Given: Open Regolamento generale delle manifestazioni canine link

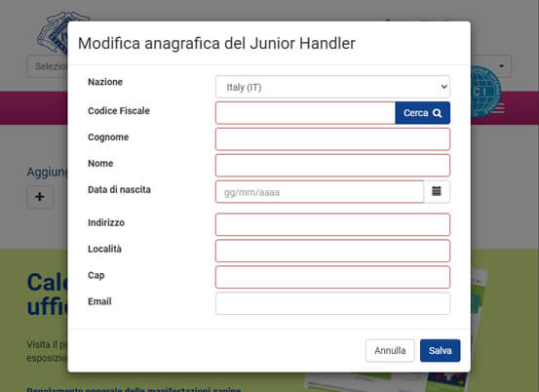Looking at the screenshot, I should click(134, 390).
